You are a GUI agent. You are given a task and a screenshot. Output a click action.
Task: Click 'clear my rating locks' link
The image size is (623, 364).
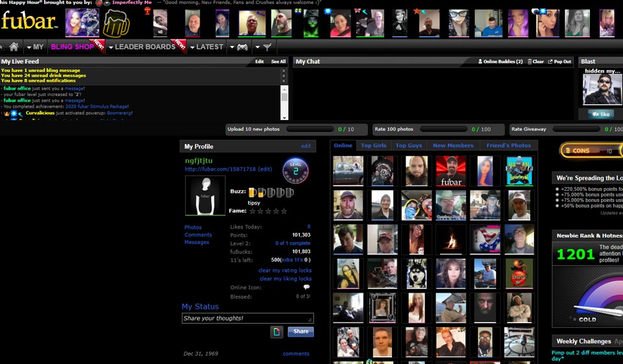(285, 271)
